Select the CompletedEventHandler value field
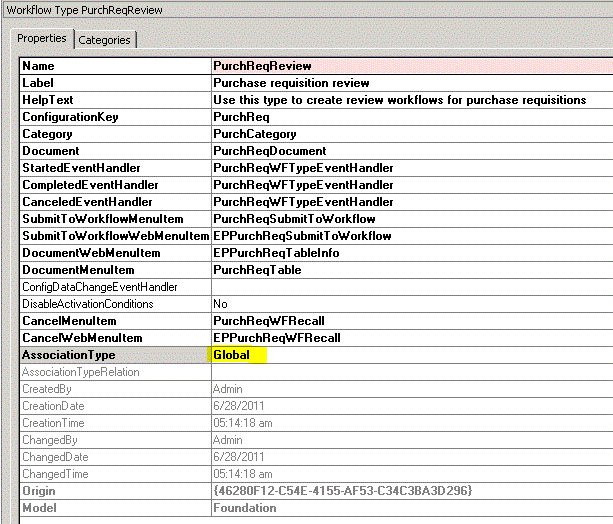613x524 pixels. [303, 185]
